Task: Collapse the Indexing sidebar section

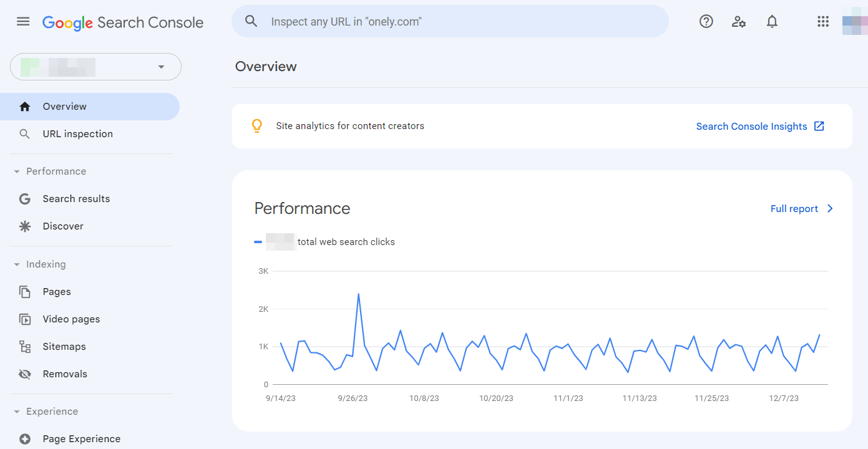Action: pos(17,264)
